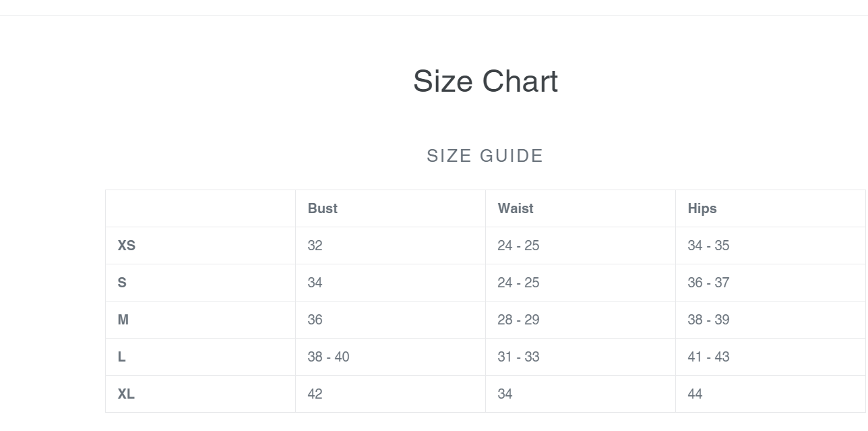The height and width of the screenshot is (431, 868).
Task: Click hips value 36 - 37
Action: (708, 283)
